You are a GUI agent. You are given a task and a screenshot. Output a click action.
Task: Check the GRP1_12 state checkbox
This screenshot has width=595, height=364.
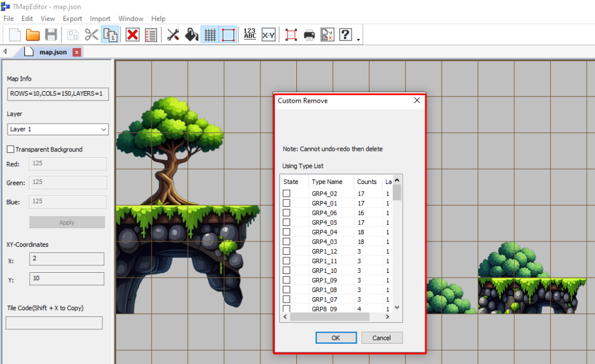pos(286,251)
